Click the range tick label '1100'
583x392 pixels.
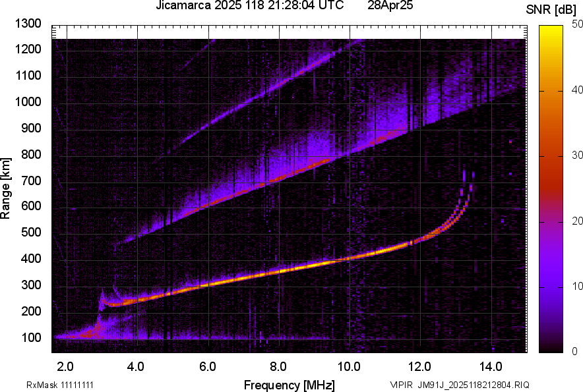click(x=28, y=75)
